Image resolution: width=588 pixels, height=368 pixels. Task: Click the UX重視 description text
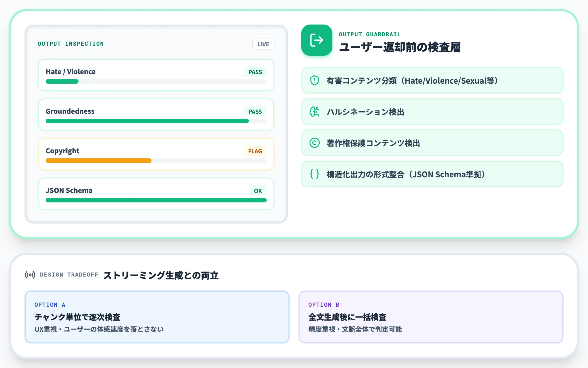pos(99,329)
